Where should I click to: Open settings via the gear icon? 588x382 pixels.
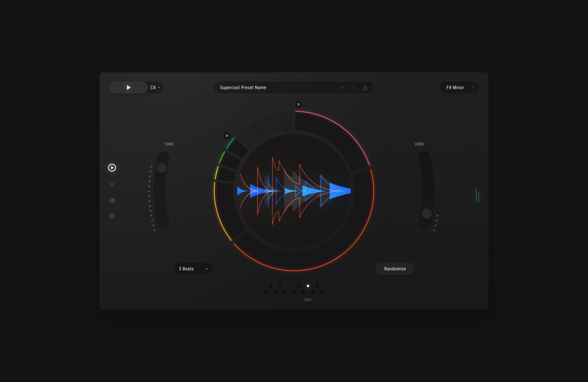point(112,216)
